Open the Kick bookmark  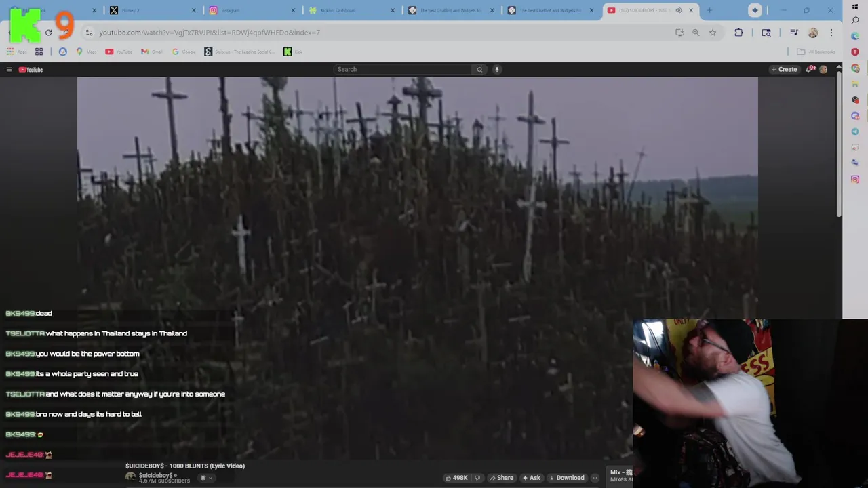pyautogui.click(x=293, y=52)
